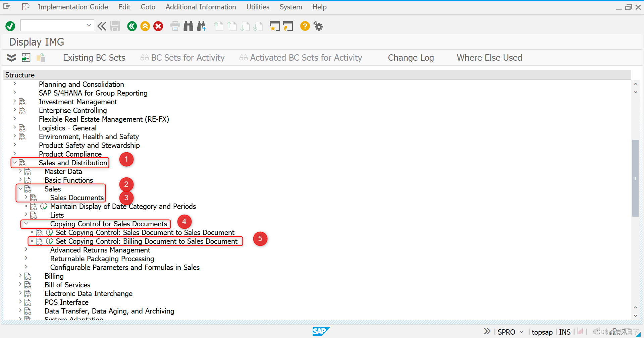Click the BC Sets for Activity button
The image size is (644, 338).
pos(182,58)
